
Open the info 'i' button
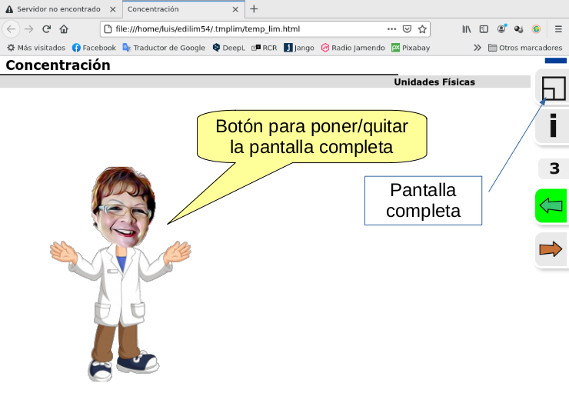[553, 126]
